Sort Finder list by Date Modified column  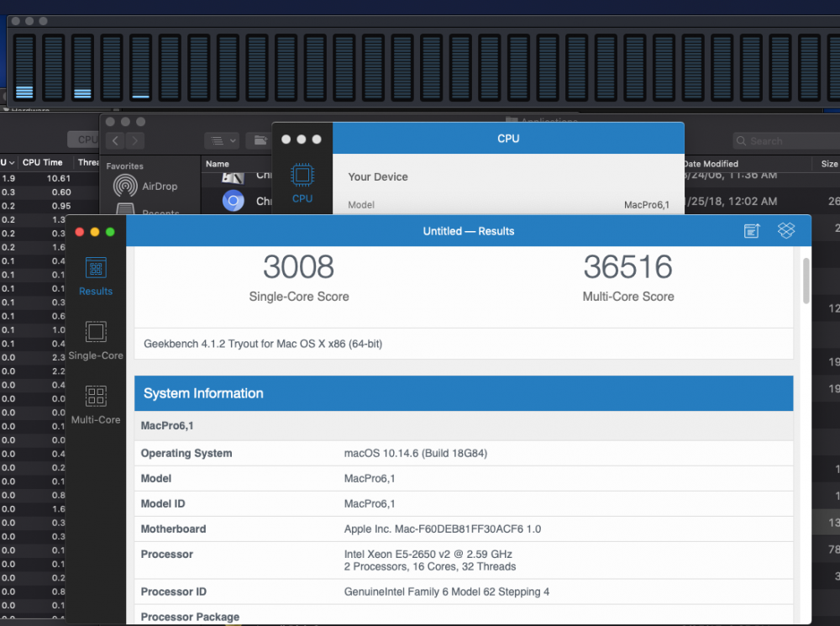(711, 164)
